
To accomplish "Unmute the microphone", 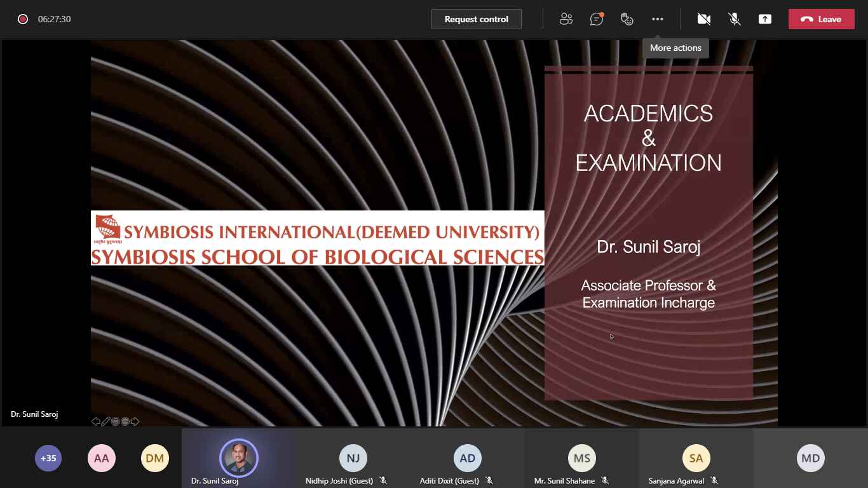I will coord(734,19).
